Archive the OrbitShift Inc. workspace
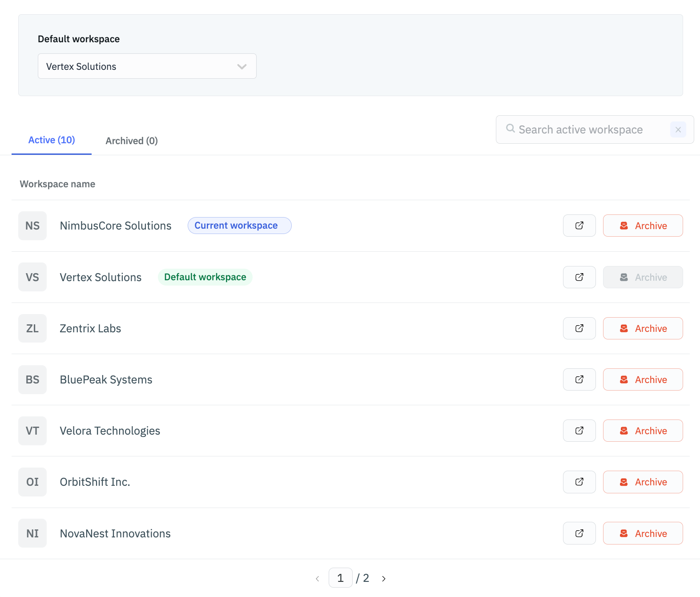The image size is (700, 597). pos(643,482)
